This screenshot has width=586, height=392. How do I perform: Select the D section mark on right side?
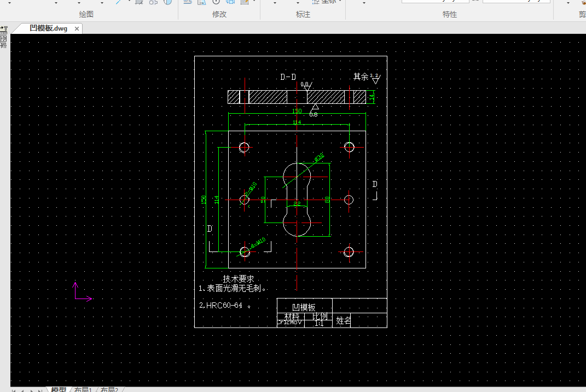[x=375, y=184]
